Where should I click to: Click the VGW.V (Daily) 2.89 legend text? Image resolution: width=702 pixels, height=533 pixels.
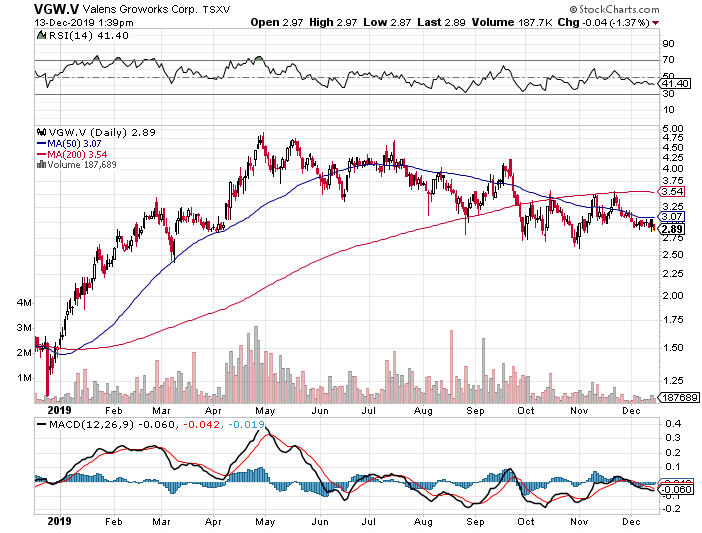coord(102,132)
